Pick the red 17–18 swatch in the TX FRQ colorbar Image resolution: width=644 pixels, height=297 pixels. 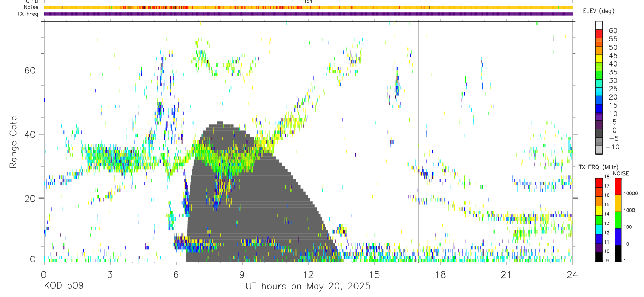point(599,183)
